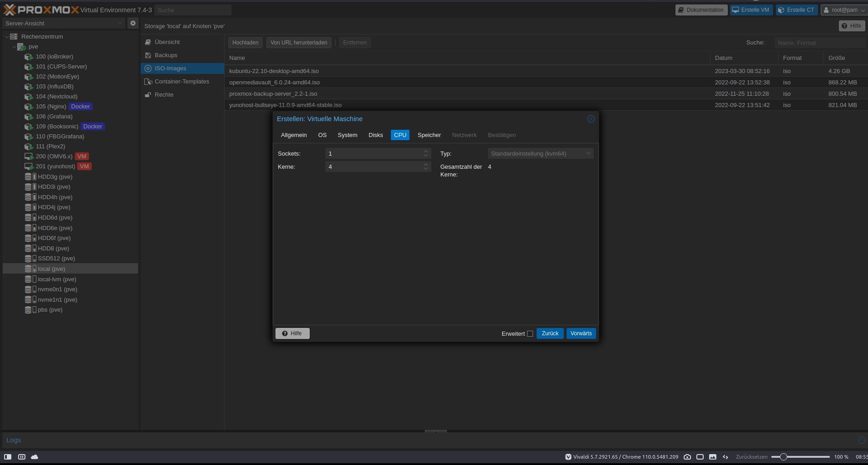
Task: Open Dokumentation from top bar
Action: coord(701,10)
